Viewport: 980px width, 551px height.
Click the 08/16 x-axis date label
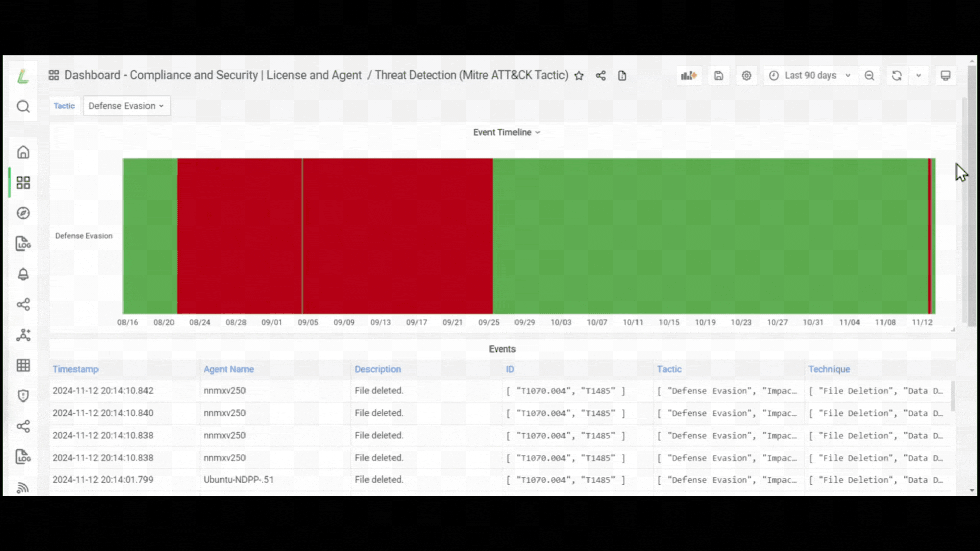pyautogui.click(x=128, y=323)
